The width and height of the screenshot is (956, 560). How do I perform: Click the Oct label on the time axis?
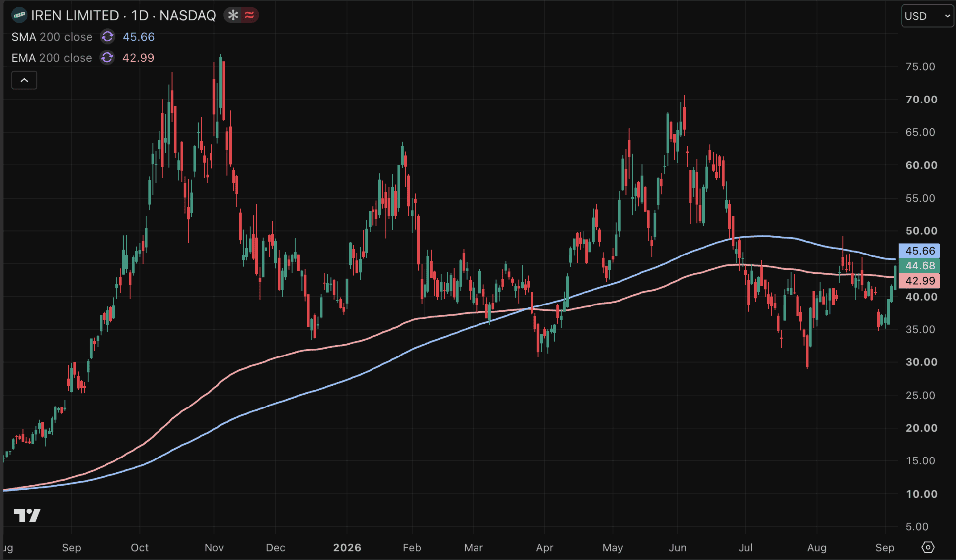point(140,548)
